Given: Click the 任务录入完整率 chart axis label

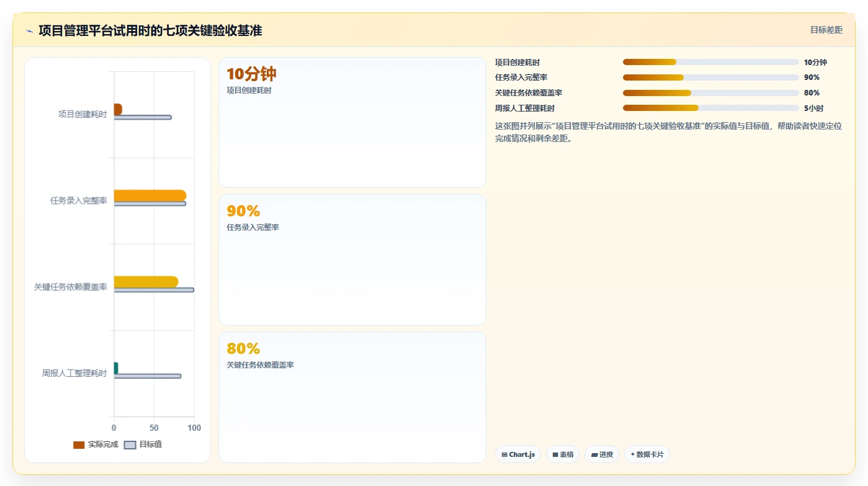Looking at the screenshot, I should [79, 201].
